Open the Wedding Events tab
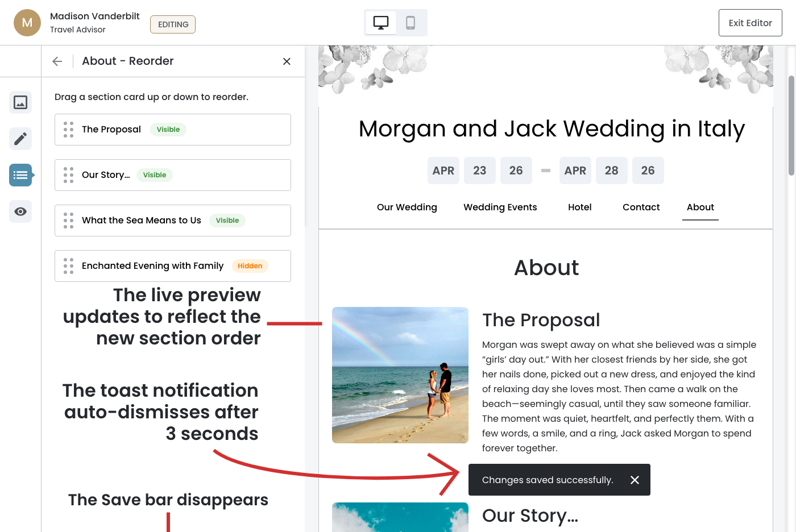Image resolution: width=796 pixels, height=532 pixels. pos(500,207)
